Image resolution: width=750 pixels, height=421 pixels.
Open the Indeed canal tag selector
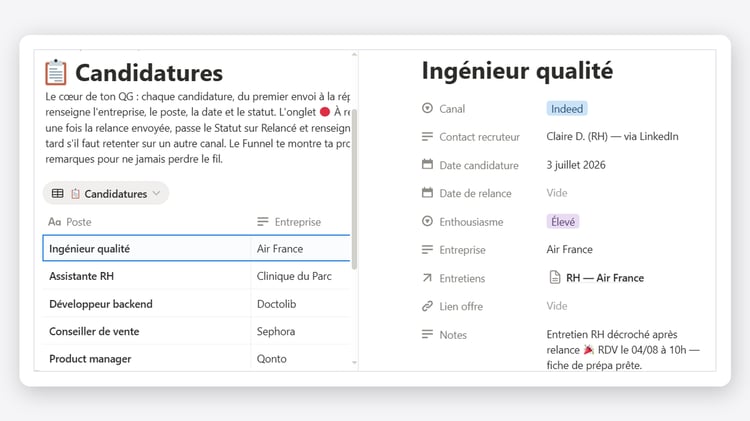coord(567,109)
